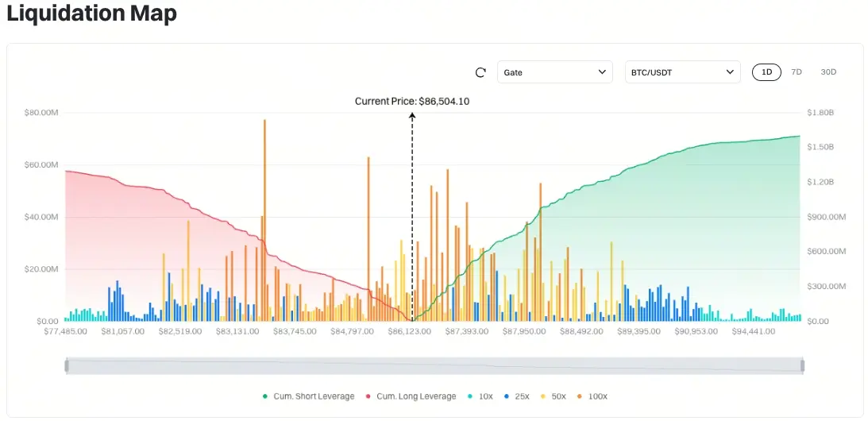Click the $83,131.00 price axis label
The width and height of the screenshot is (868, 421).
(x=237, y=331)
